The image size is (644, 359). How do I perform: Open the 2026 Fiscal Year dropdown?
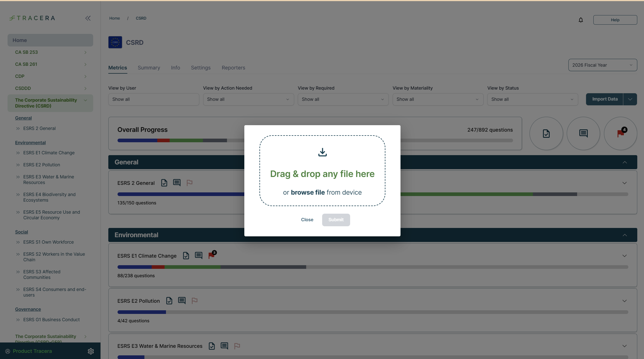click(x=602, y=65)
